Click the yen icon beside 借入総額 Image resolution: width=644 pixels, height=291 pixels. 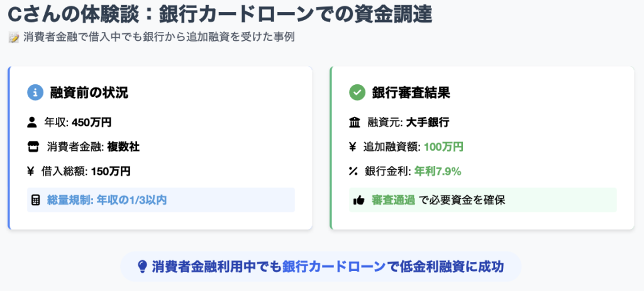point(30,171)
